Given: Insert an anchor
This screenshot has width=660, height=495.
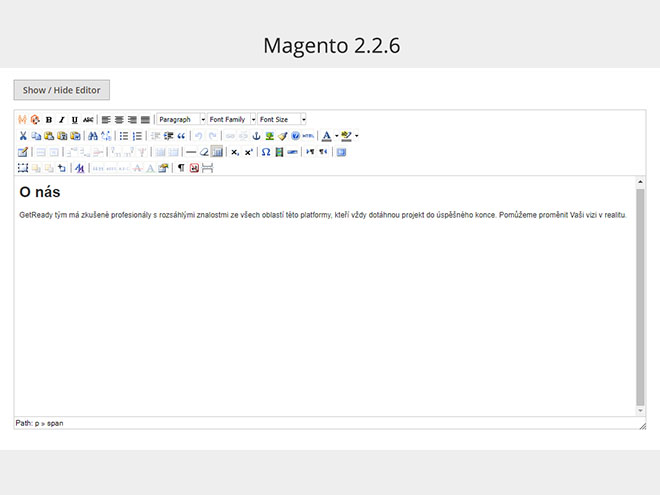Looking at the screenshot, I should 256,136.
